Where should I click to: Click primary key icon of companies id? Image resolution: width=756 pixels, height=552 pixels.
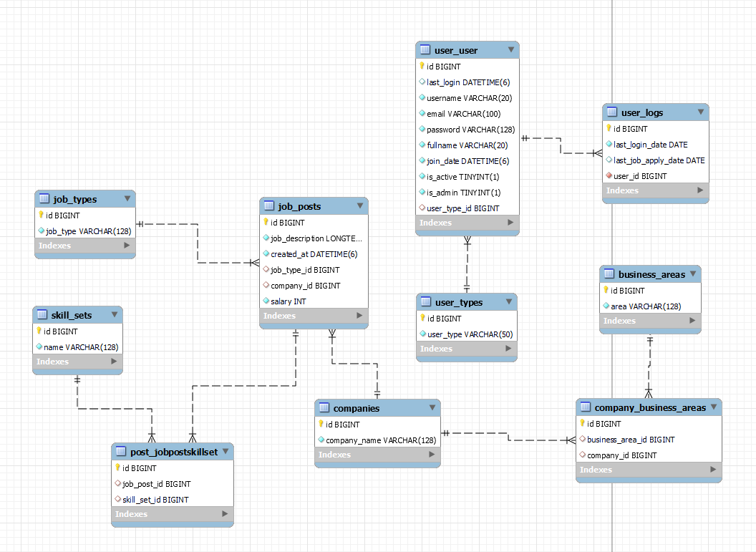(321, 424)
